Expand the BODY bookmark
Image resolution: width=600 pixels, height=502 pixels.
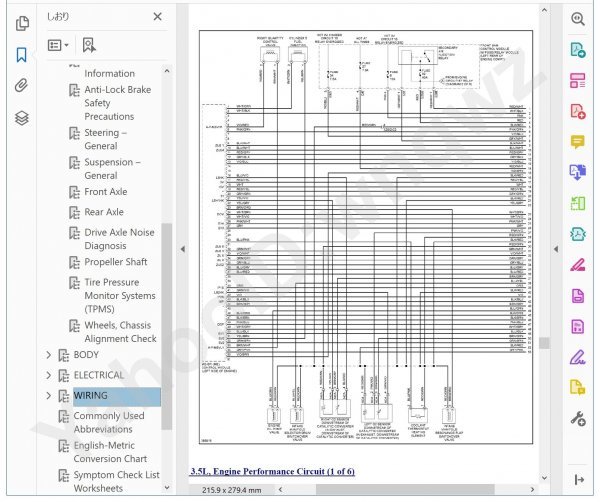coord(49,355)
